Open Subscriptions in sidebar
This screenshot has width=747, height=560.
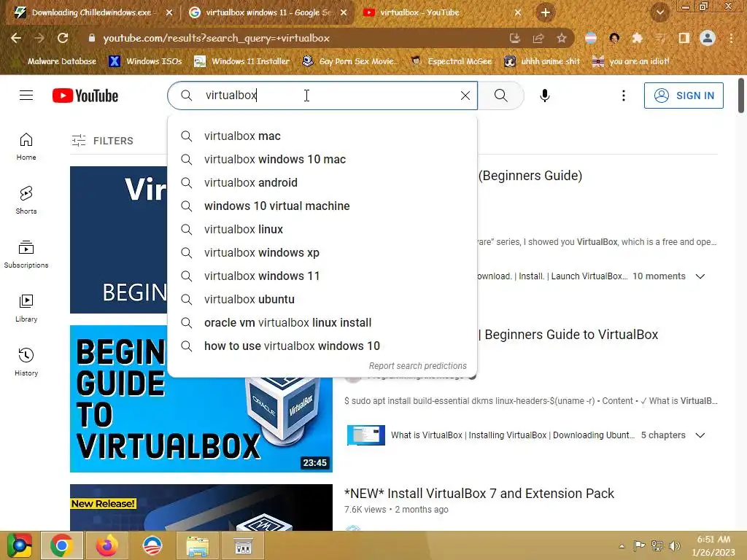point(26,254)
